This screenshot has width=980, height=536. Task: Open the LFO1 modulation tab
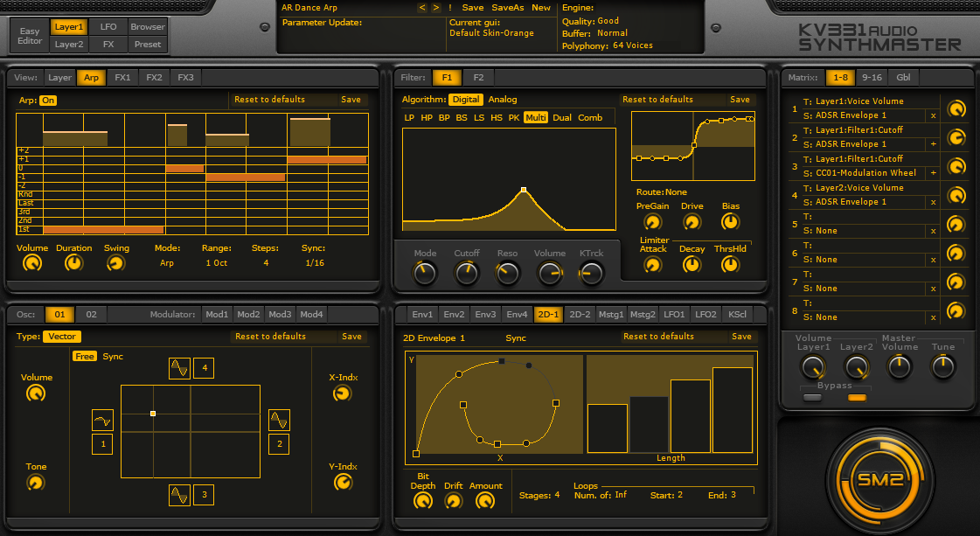(674, 314)
